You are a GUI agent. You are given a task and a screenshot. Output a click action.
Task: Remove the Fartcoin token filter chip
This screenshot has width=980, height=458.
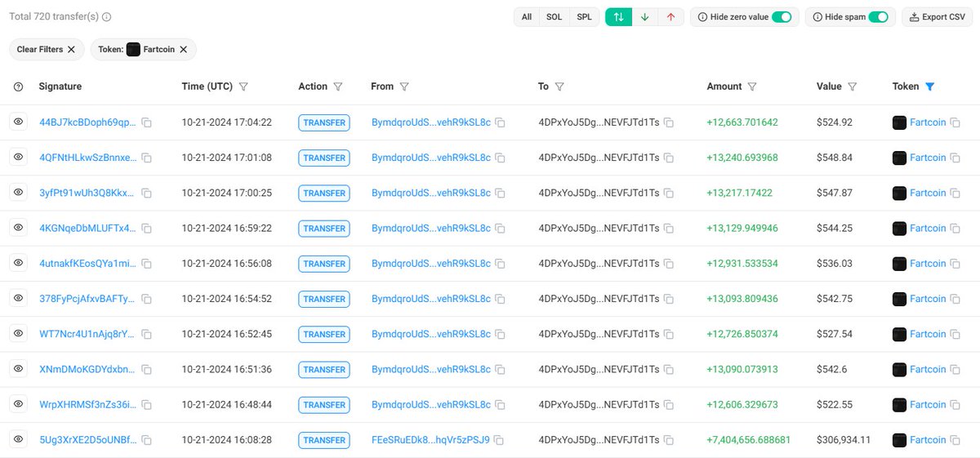coord(183,50)
